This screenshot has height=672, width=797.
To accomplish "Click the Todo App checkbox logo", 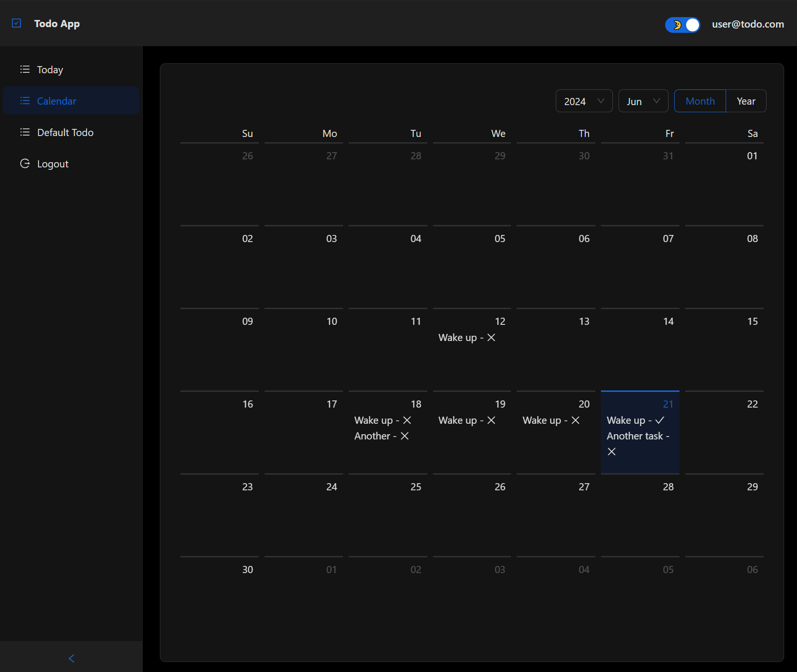I will coord(17,22).
